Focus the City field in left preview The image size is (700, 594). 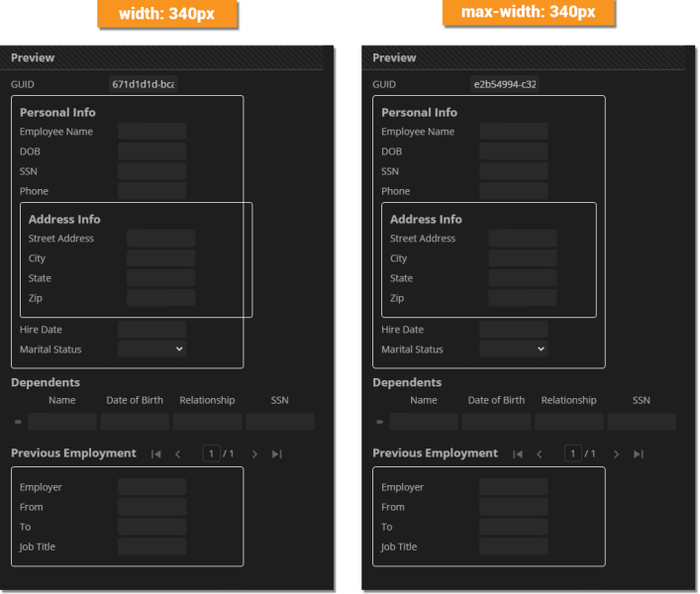pos(161,258)
